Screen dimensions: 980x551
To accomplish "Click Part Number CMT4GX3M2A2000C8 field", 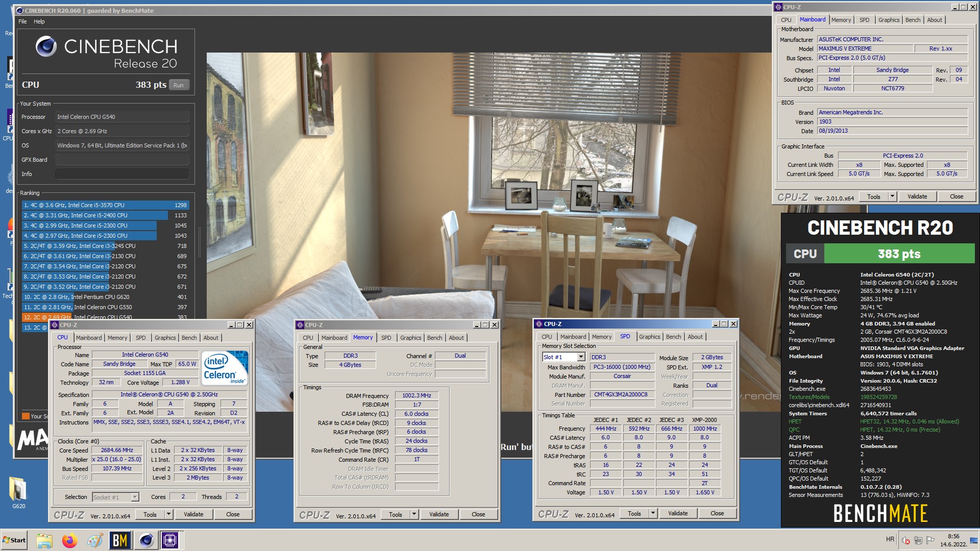I will 622,394.
